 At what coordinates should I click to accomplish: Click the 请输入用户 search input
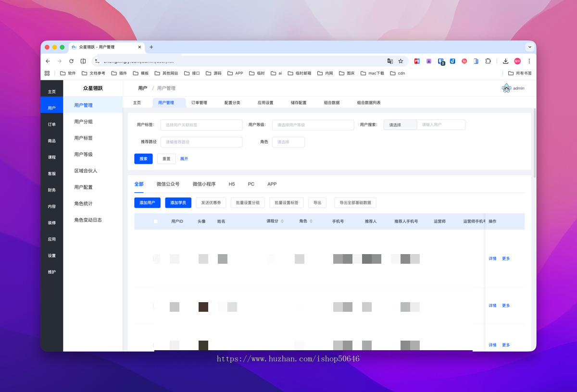[441, 125]
